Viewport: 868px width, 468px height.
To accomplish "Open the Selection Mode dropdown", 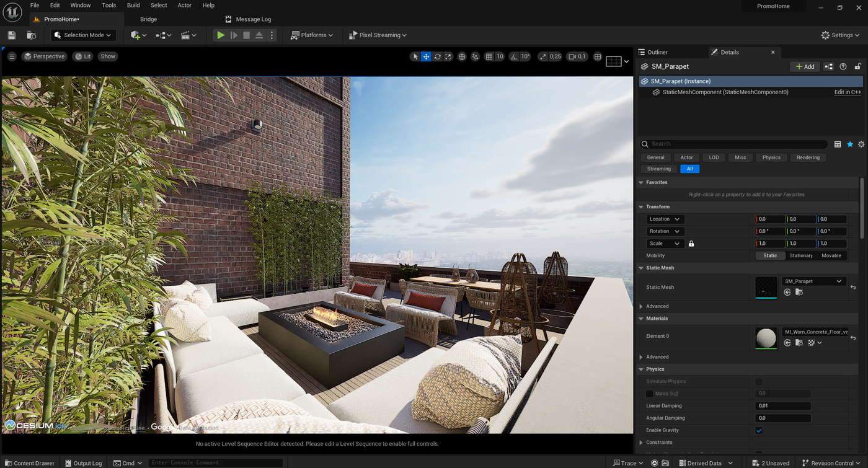I will (x=84, y=35).
